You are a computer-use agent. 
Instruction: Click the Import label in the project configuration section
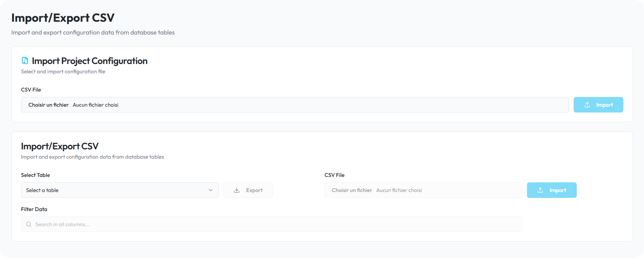(x=604, y=105)
